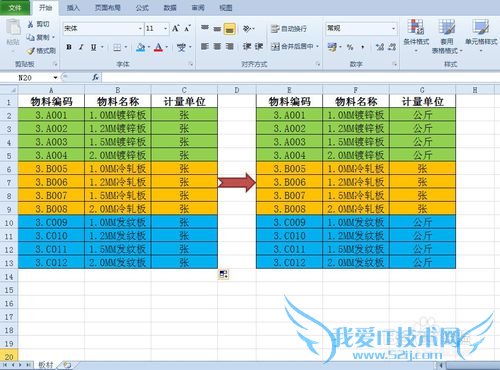This screenshot has width=500, height=370.
Task: Open Conditional Formatting (条件格式)
Action: coord(416,36)
